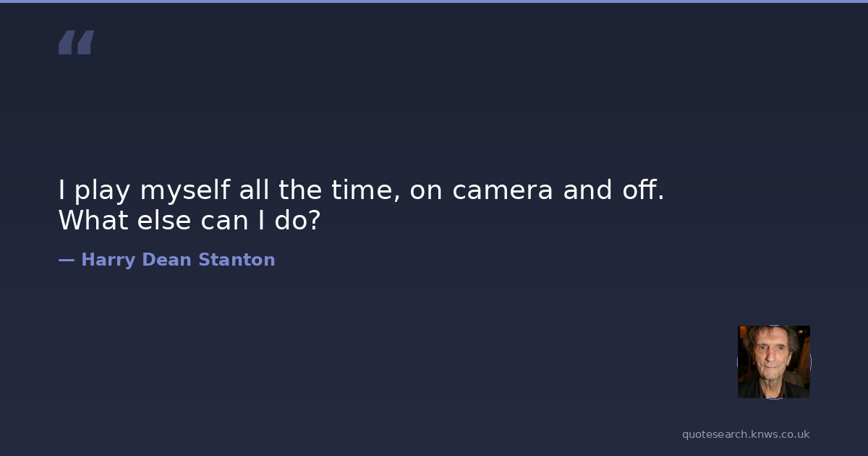Click the "What else can I do?" line
Screen dimensions: 868x456
(189, 221)
